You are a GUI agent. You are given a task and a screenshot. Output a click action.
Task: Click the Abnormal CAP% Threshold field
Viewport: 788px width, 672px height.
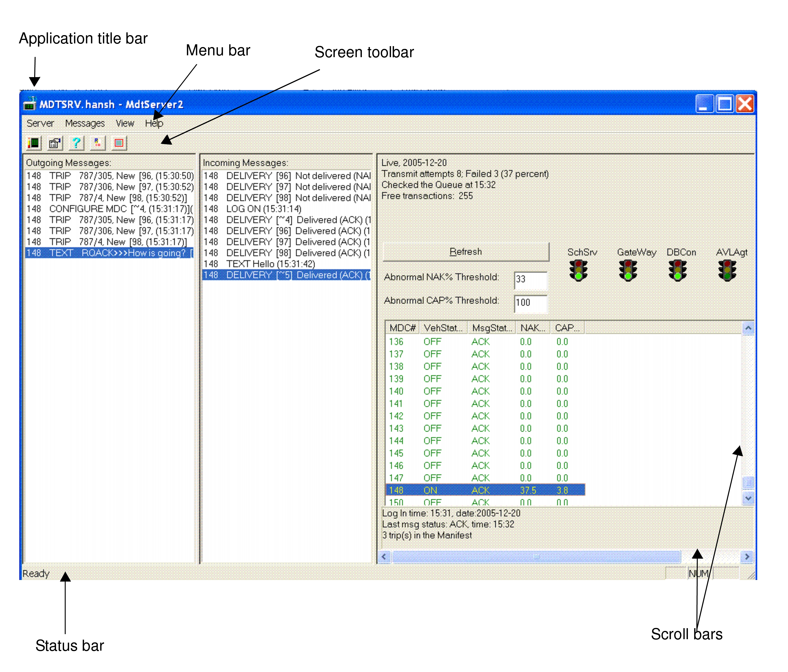pyautogui.click(x=531, y=304)
